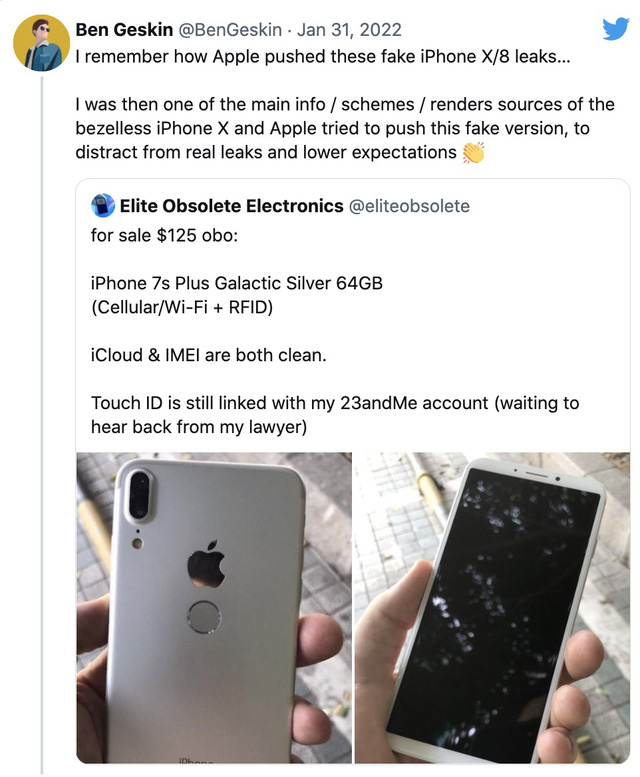Open Ben Geskin's profile avatar
The height and width of the screenshot is (777, 640).
tap(41, 43)
